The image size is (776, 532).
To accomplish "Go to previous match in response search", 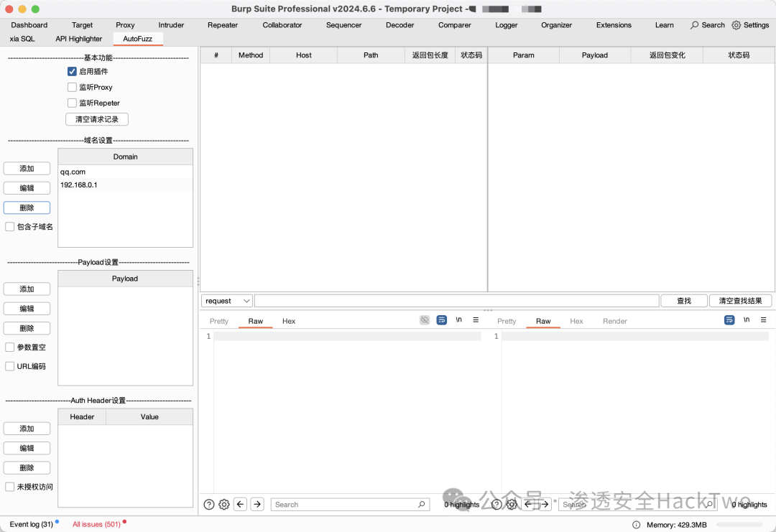I will (528, 504).
